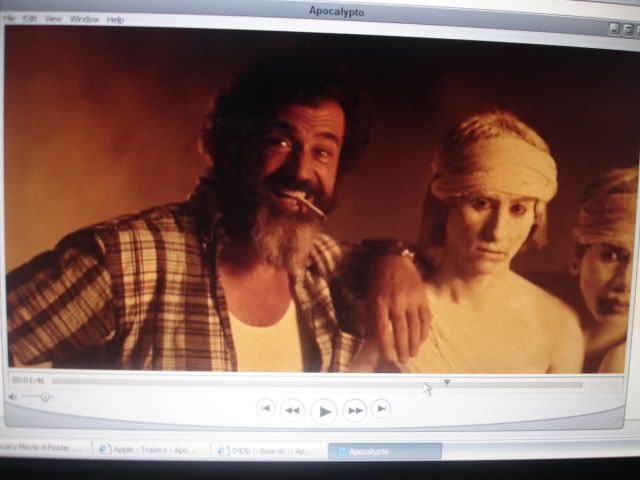Switch to IMDb Boards taskbar window
The image size is (640, 480).
click(x=268, y=451)
